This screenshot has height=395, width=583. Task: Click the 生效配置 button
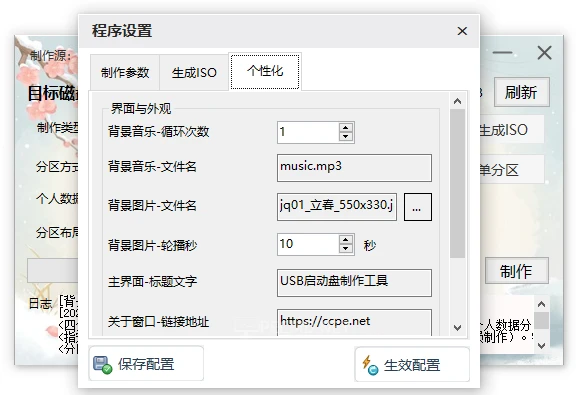coord(412,364)
